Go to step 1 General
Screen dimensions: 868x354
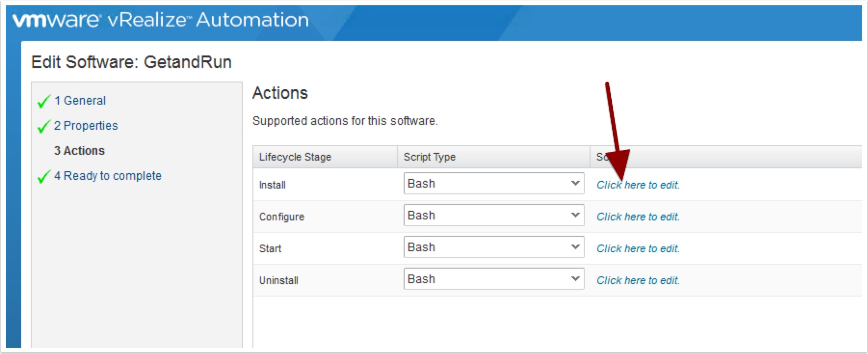pos(80,101)
